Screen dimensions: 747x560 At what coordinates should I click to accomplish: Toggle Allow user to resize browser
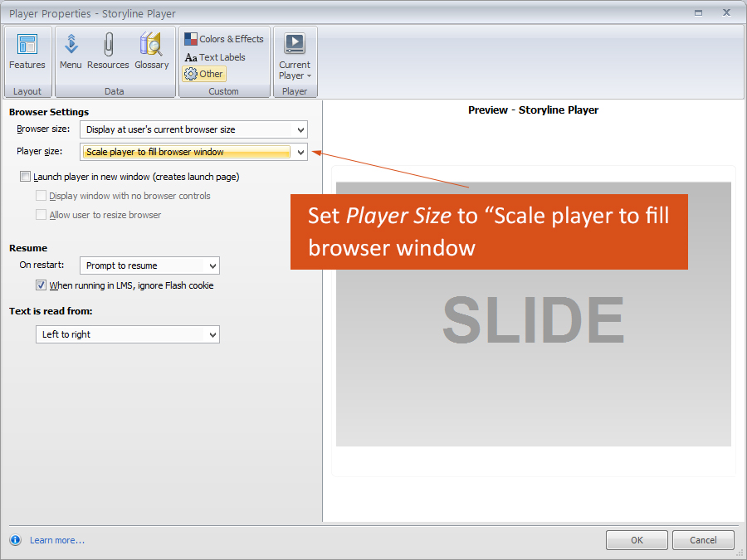[41, 215]
